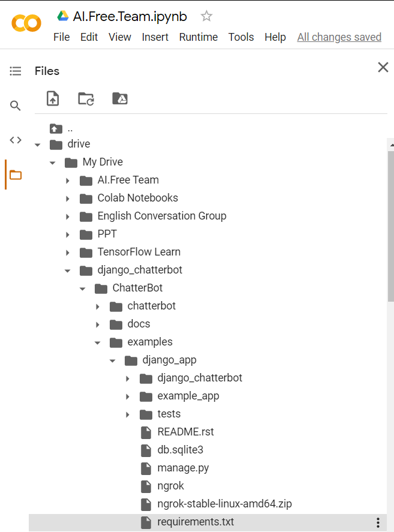
Task: Collapse the examples folder
Action: pos(97,342)
